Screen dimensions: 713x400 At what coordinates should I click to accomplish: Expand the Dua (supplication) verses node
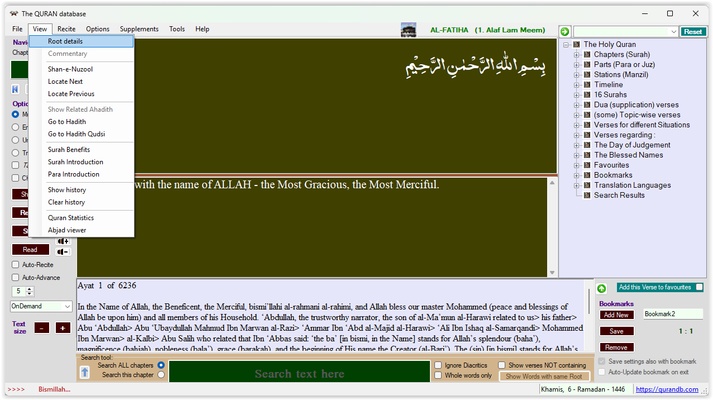tap(577, 105)
